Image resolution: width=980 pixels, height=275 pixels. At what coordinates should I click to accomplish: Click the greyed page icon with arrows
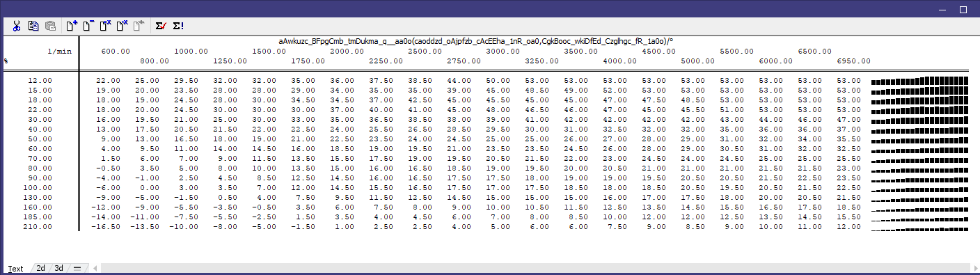[x=139, y=26]
